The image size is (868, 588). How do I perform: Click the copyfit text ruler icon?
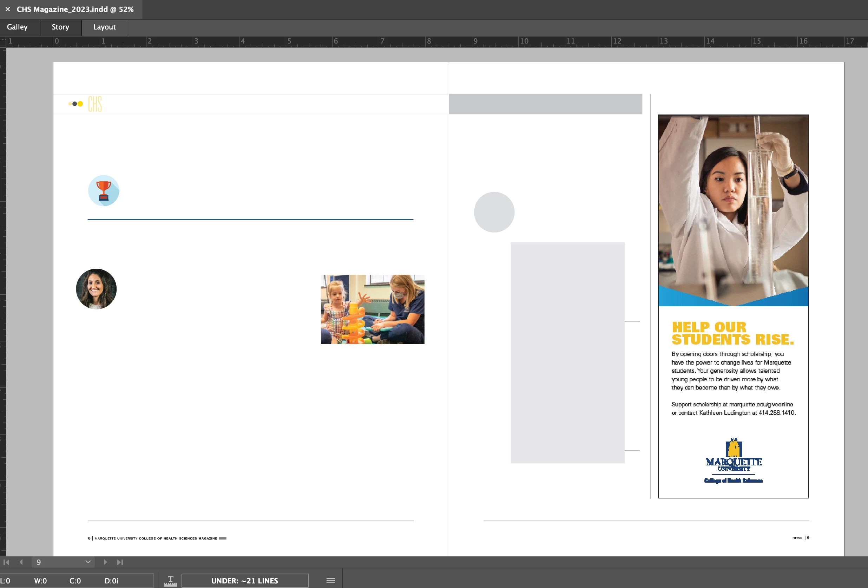tap(170, 581)
